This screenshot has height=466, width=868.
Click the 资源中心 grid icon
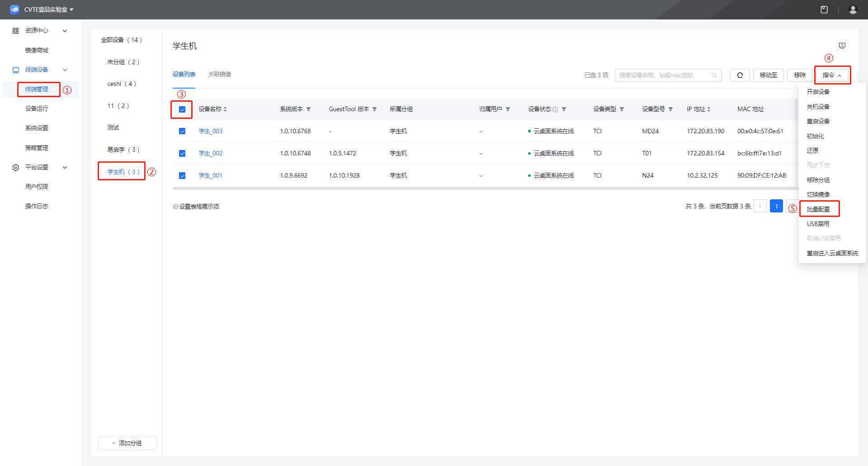(15, 31)
